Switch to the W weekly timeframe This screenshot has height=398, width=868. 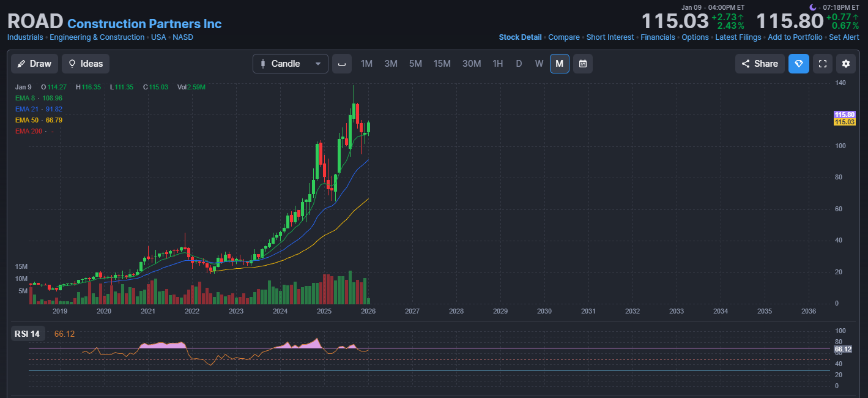(x=539, y=64)
